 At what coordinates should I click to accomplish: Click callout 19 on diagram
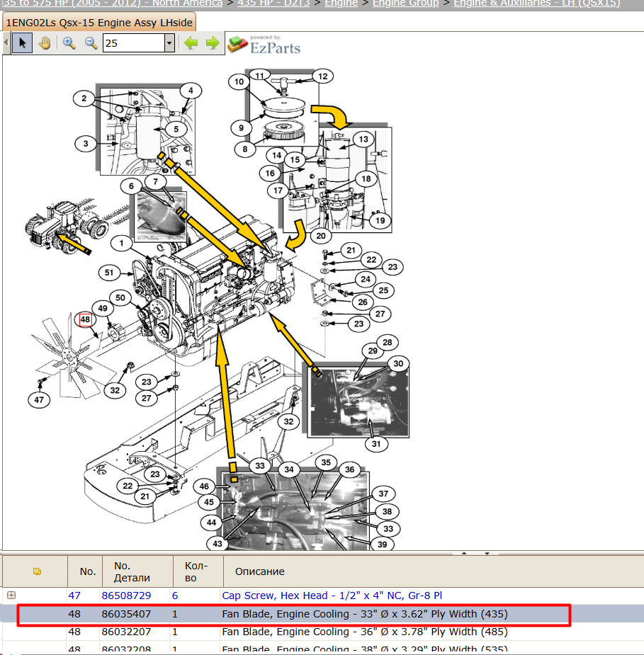[380, 220]
